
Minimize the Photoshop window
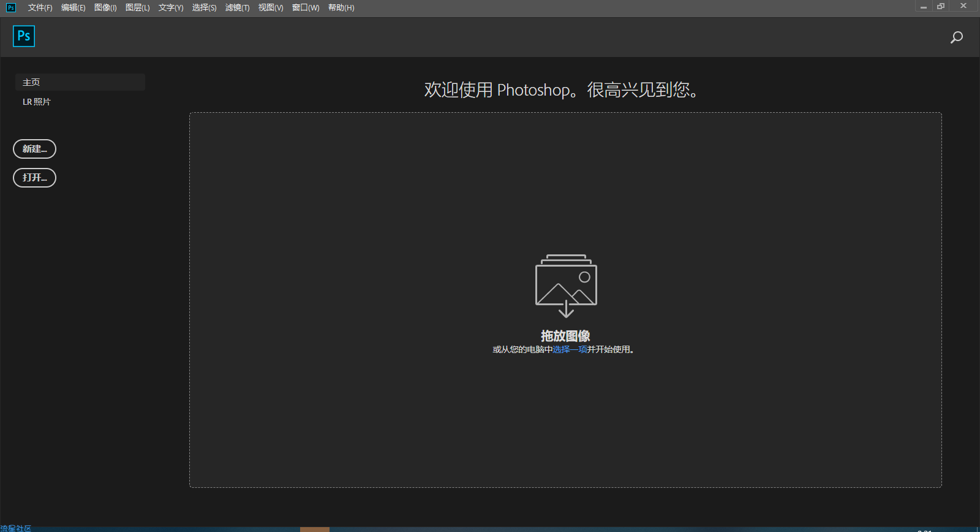tap(924, 6)
